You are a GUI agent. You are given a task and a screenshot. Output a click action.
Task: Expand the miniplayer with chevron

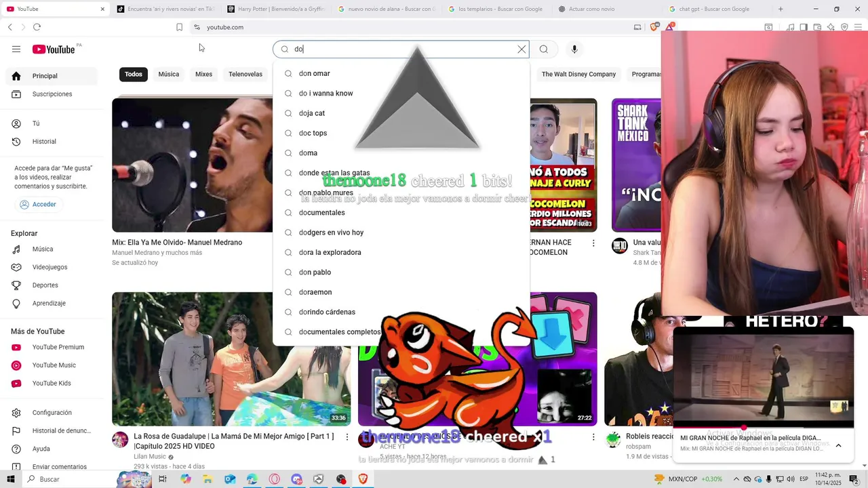[838, 445]
